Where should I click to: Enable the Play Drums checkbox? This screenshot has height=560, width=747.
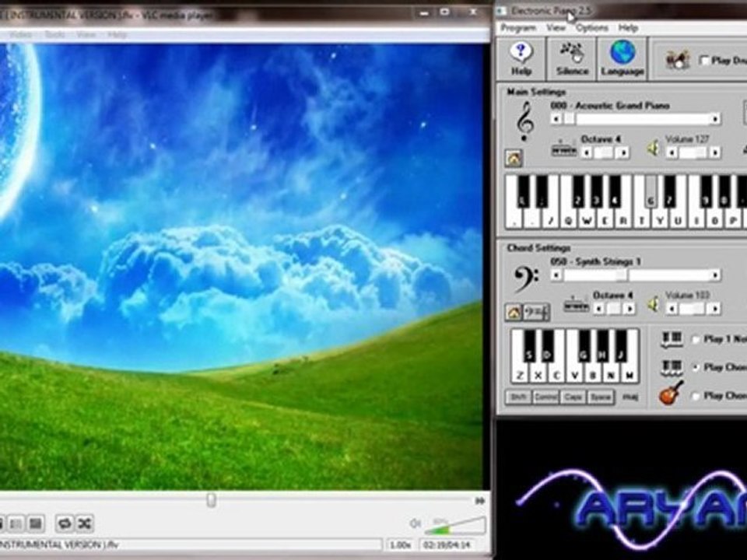point(704,61)
